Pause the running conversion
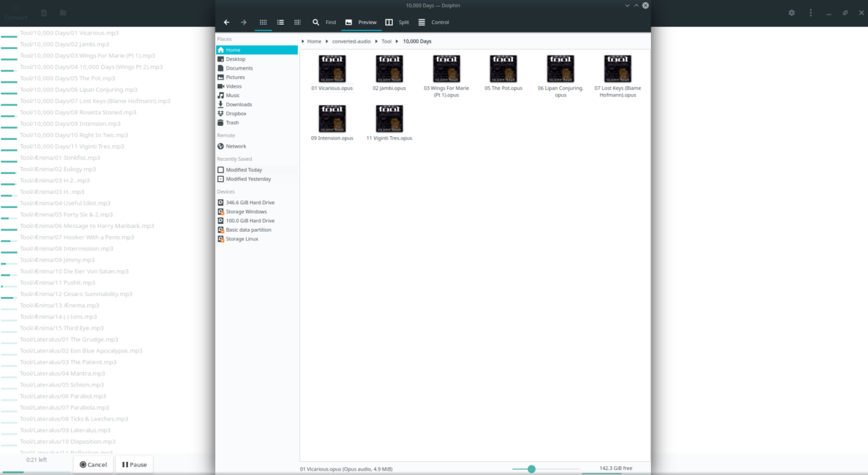Screen dimensions: 868x475 coord(133,464)
